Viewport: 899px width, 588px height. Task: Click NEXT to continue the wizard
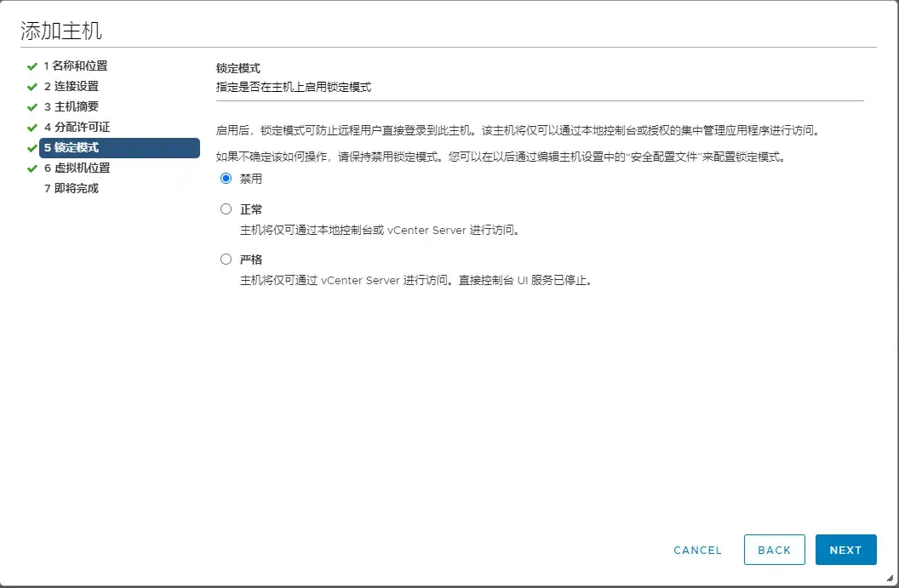pyautogui.click(x=845, y=550)
